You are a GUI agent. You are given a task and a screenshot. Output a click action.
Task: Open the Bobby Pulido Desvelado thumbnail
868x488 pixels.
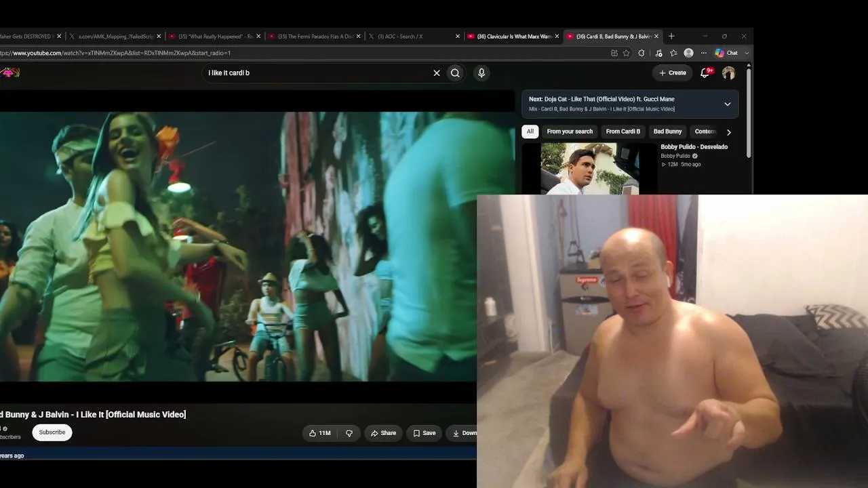click(589, 168)
